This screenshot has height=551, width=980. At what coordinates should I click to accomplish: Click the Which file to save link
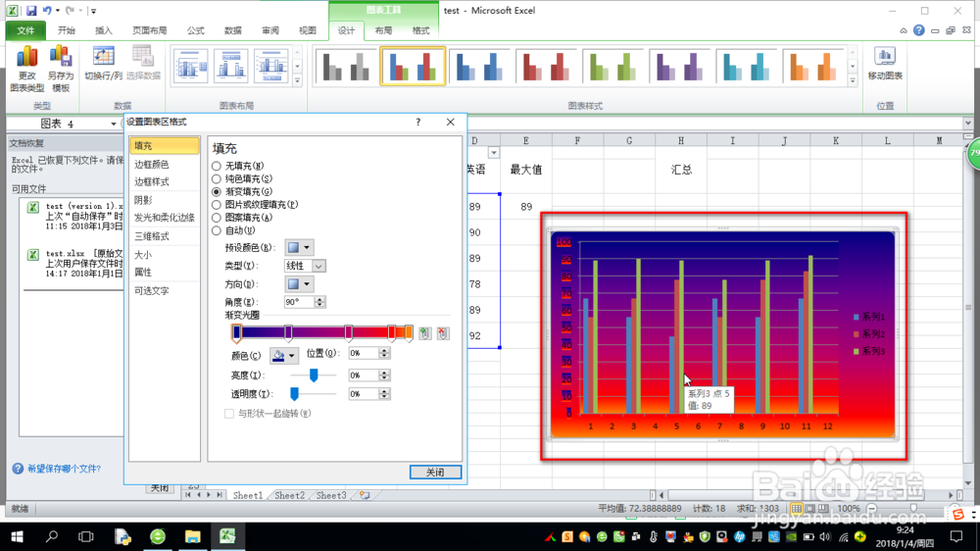click(x=64, y=469)
